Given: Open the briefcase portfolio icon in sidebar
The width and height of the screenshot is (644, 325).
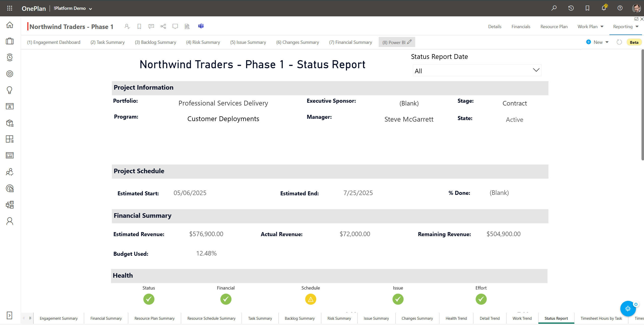Looking at the screenshot, I should [10, 41].
